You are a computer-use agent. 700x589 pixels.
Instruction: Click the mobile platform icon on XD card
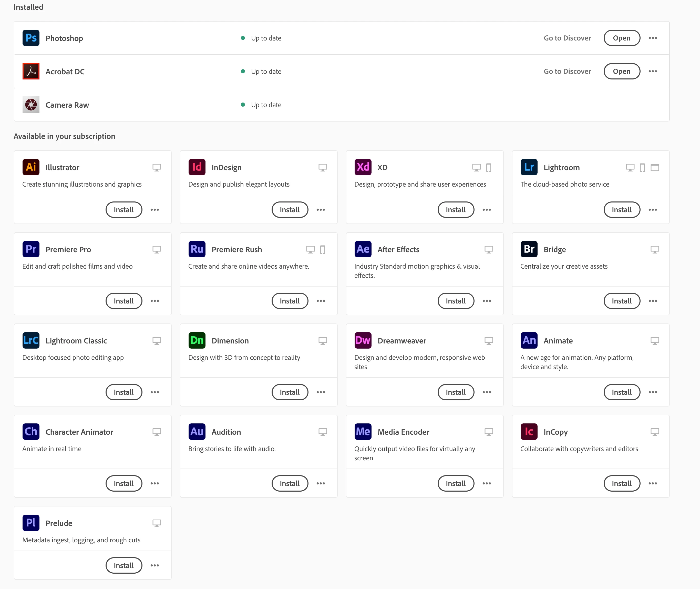[x=489, y=167]
